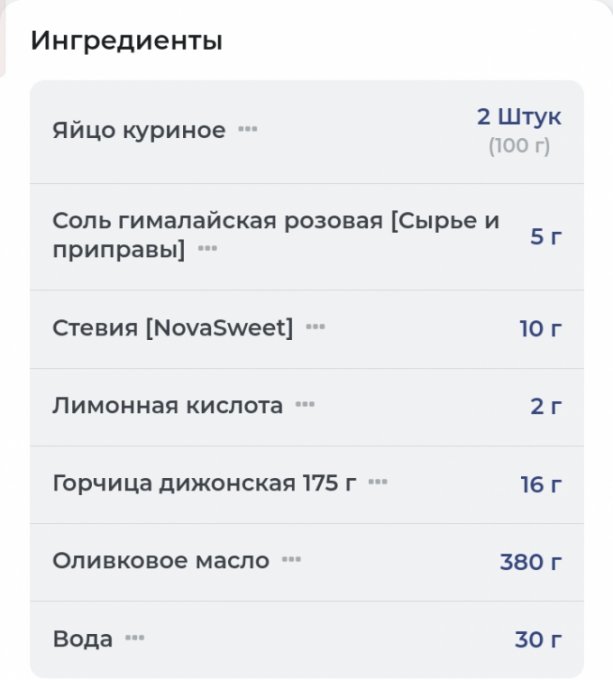Open the options dots next to Вода

(x=135, y=638)
